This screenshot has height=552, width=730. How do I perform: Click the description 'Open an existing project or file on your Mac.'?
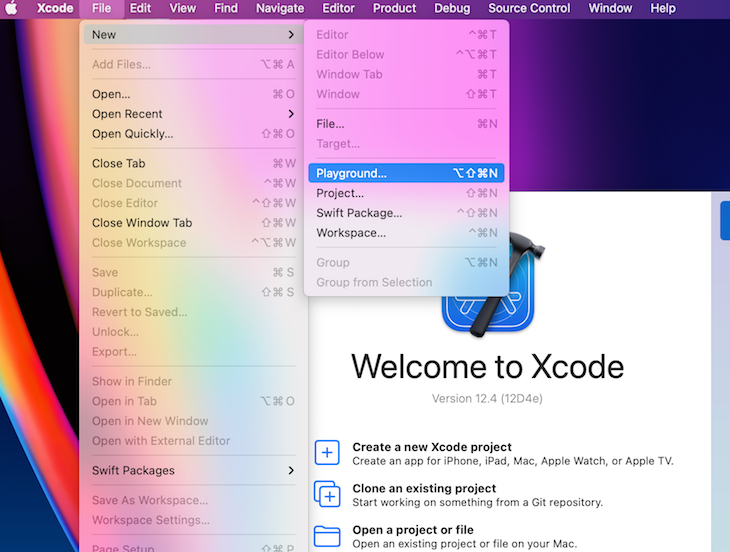464,544
